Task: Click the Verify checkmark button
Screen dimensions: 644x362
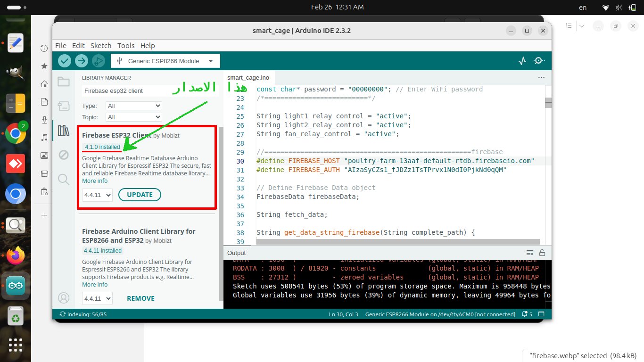Action: (x=65, y=61)
